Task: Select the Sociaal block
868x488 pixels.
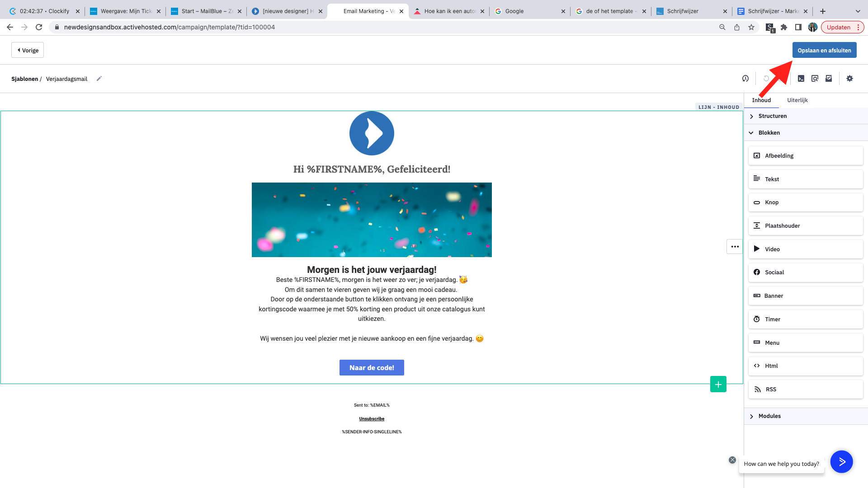Action: pos(806,272)
